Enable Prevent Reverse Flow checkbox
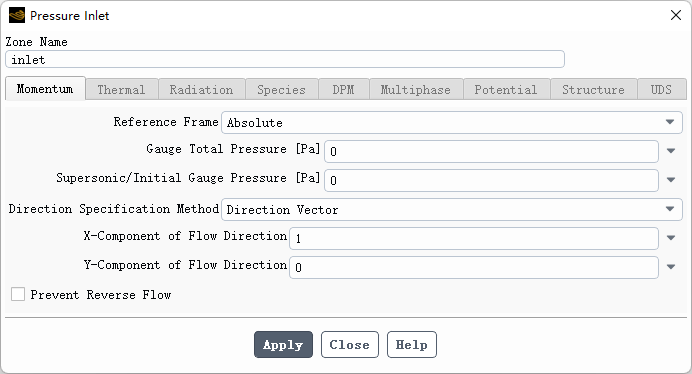 click(x=18, y=294)
